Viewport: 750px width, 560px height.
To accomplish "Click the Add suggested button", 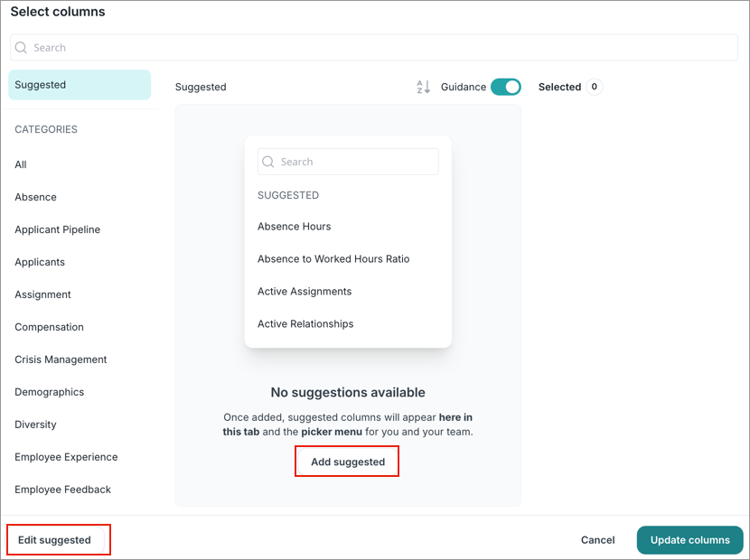I will (x=348, y=462).
